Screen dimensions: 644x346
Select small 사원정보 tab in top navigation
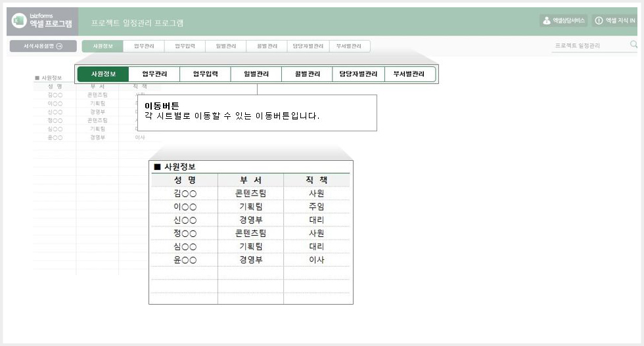[x=103, y=46]
